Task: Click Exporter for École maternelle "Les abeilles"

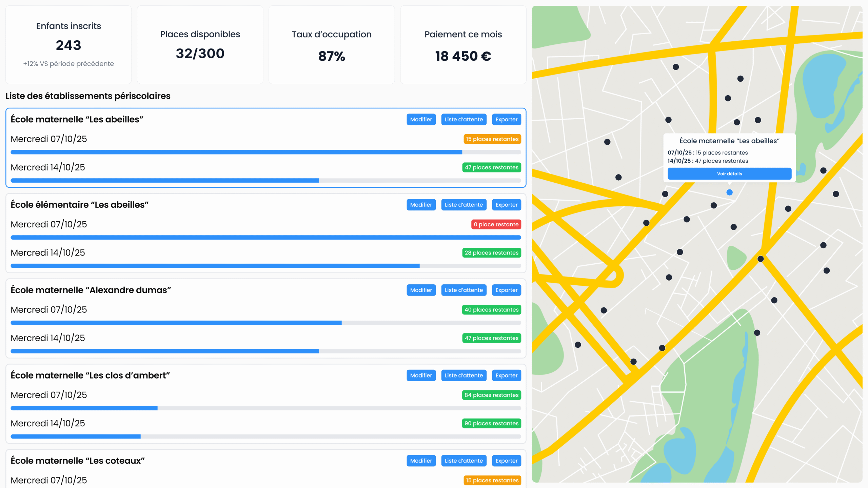Action: [506, 119]
